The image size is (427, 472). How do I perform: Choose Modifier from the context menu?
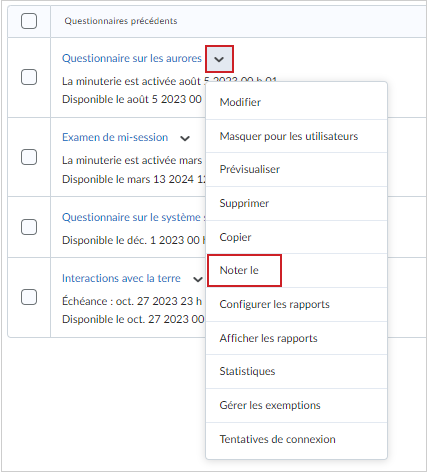(x=296, y=102)
